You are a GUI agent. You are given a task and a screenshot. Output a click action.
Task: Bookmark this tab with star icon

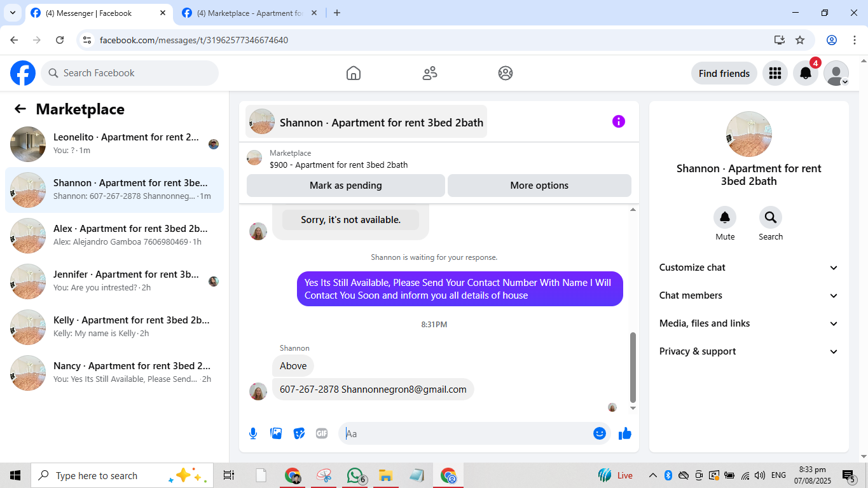800,40
